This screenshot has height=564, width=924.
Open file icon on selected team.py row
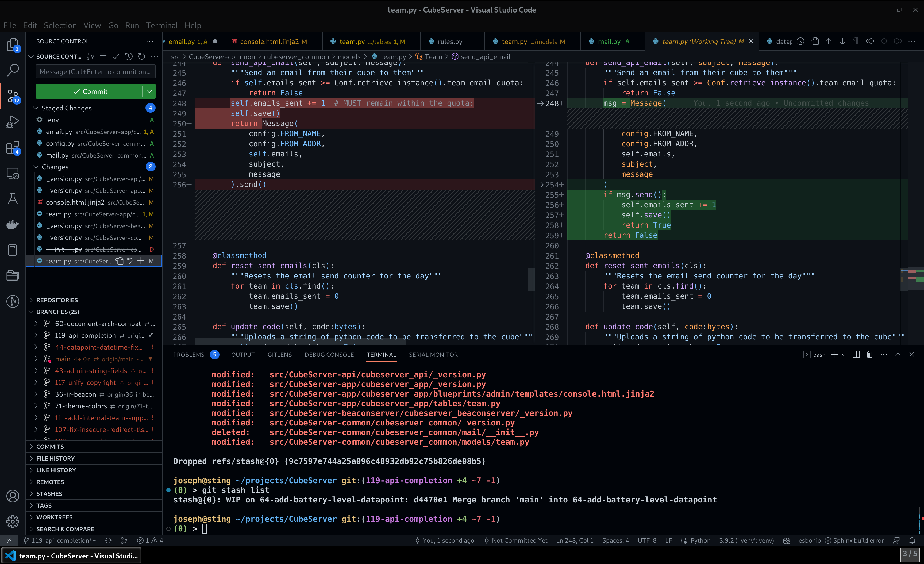point(120,261)
